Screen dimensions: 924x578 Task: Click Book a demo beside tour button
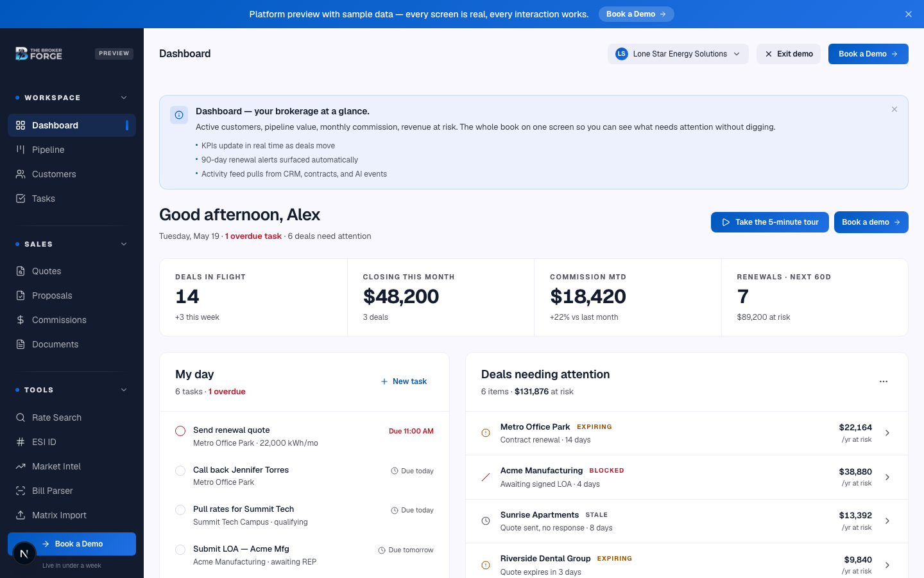(x=871, y=222)
